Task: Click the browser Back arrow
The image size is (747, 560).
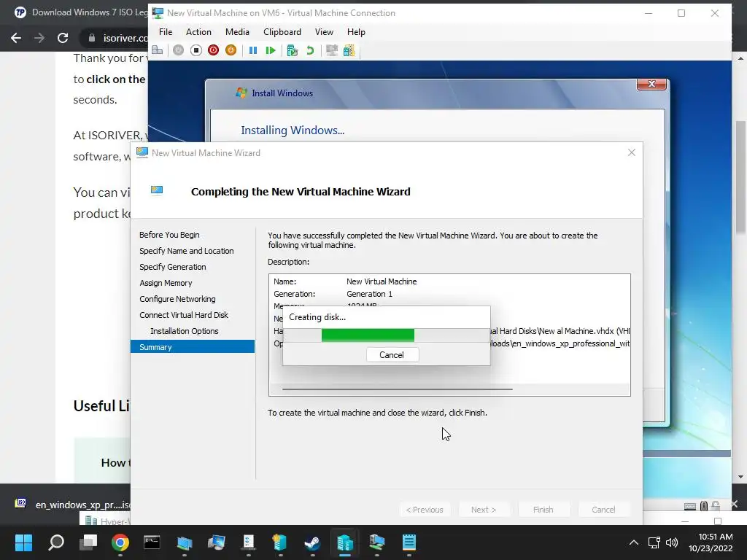Action: pos(16,38)
